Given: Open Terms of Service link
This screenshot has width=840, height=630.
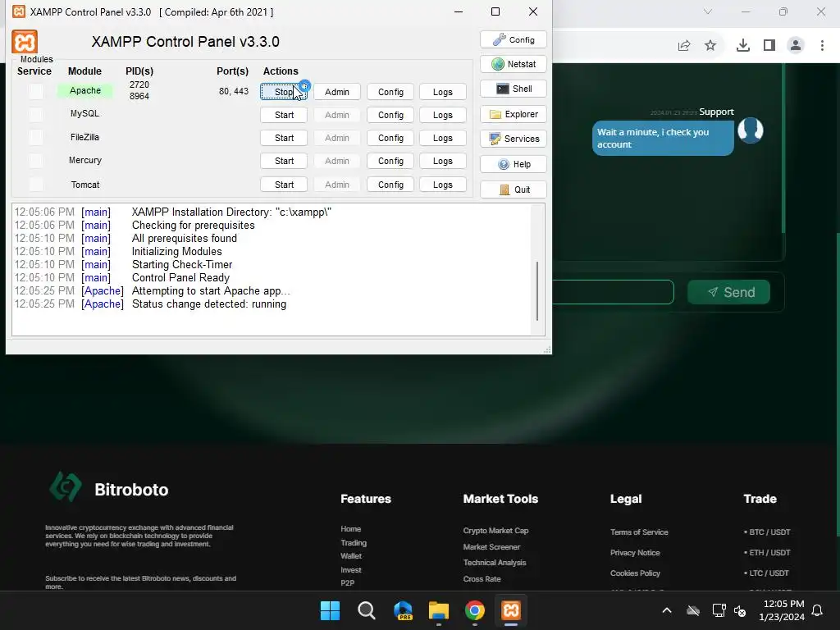Looking at the screenshot, I should pos(639,532).
